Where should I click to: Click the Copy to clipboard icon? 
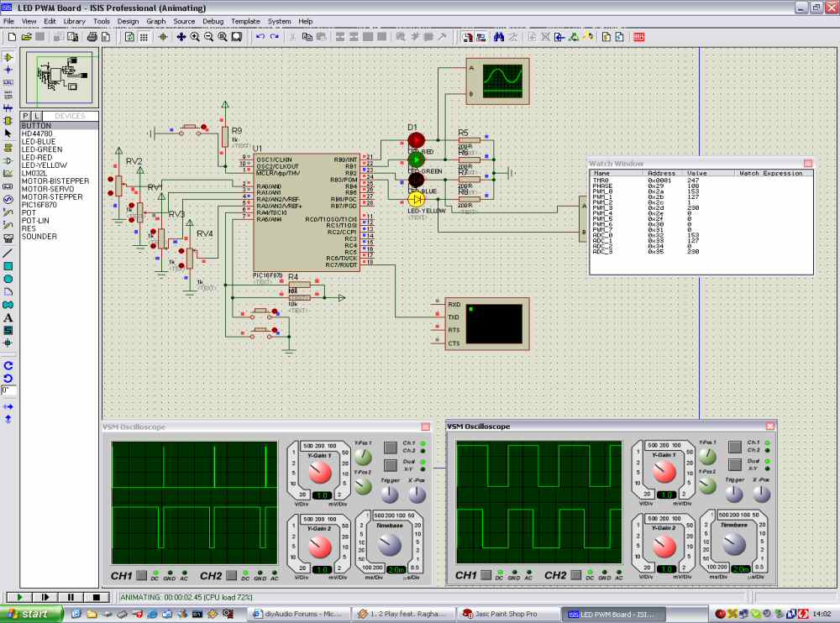click(x=307, y=37)
